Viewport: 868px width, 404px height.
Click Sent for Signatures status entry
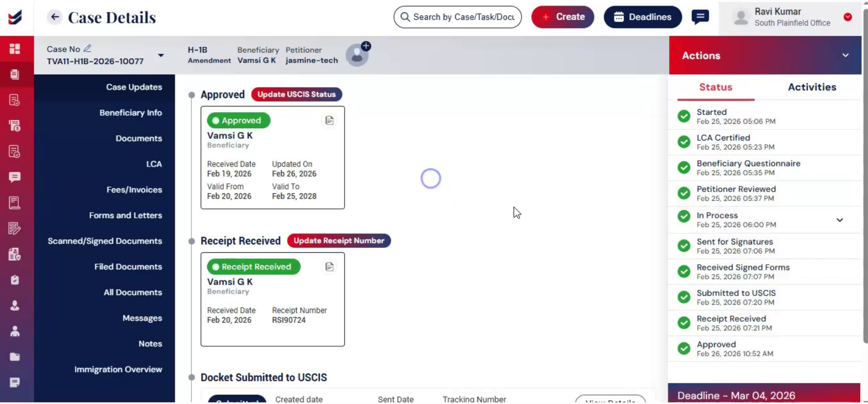pyautogui.click(x=764, y=246)
